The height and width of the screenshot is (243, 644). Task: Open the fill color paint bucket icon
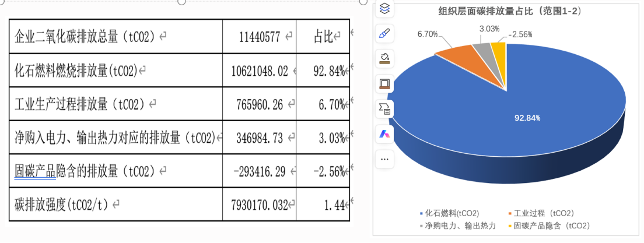(x=384, y=58)
